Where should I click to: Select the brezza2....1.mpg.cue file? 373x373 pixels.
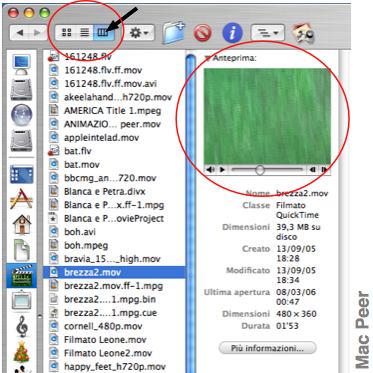point(114,313)
